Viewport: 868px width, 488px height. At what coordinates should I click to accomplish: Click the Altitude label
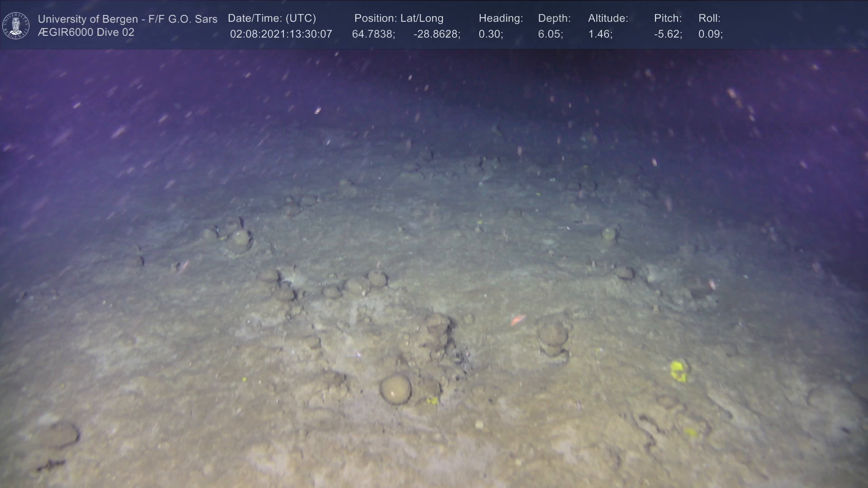coord(608,19)
